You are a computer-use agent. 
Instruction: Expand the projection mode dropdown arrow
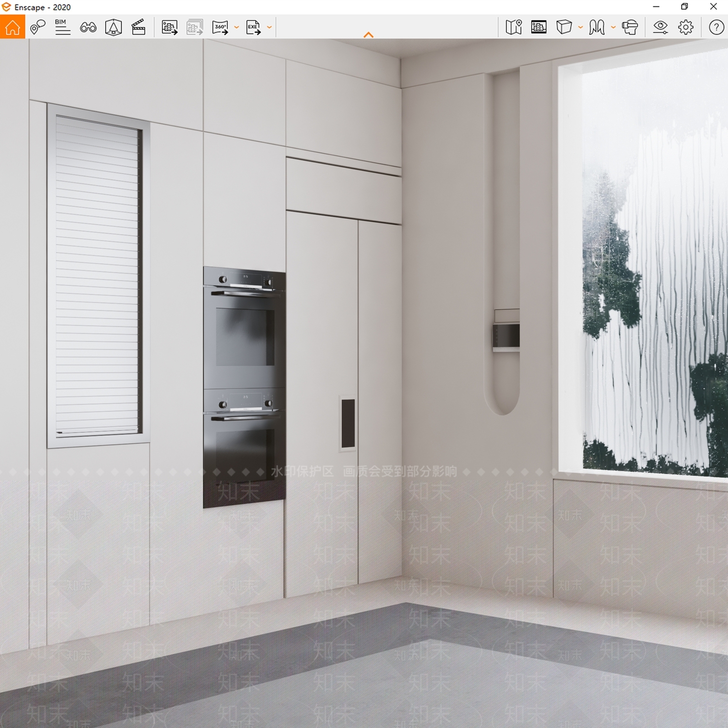580,27
